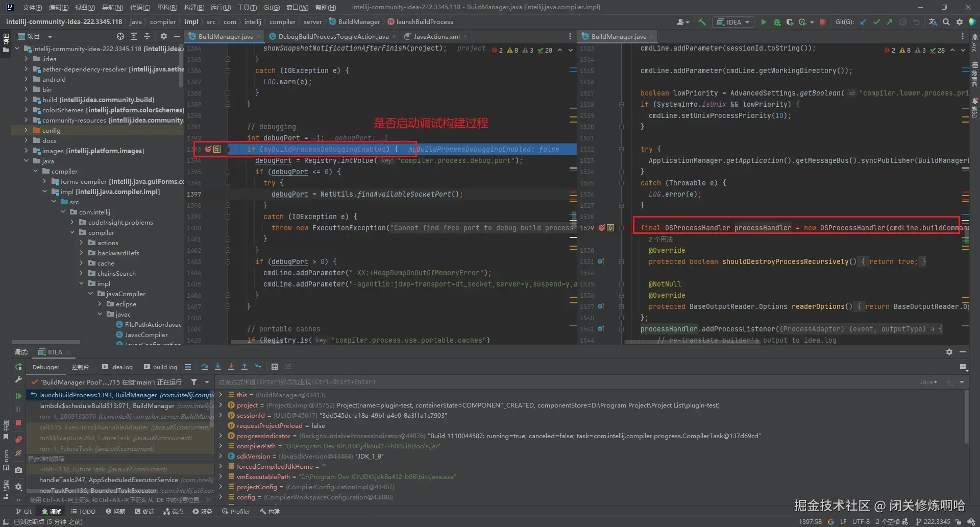This screenshot has width=980, height=527.
Task: Click the Build hammer icon
Action: tap(702, 22)
